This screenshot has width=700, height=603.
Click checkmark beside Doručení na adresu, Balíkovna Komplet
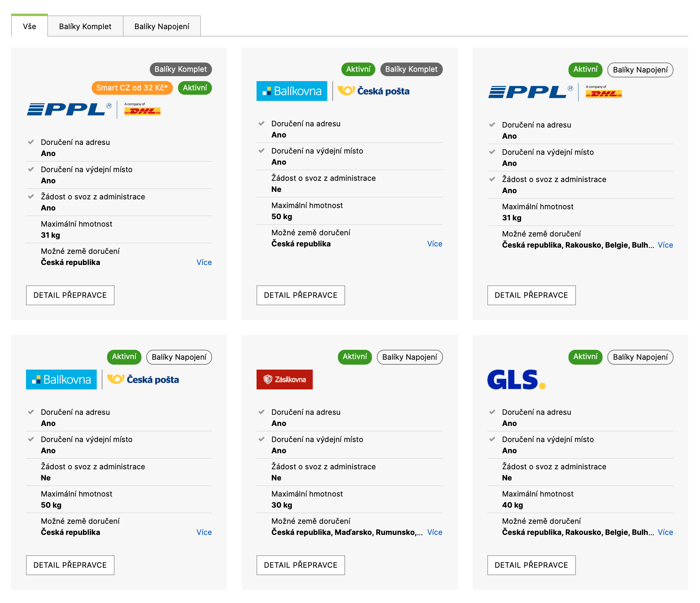(x=261, y=124)
